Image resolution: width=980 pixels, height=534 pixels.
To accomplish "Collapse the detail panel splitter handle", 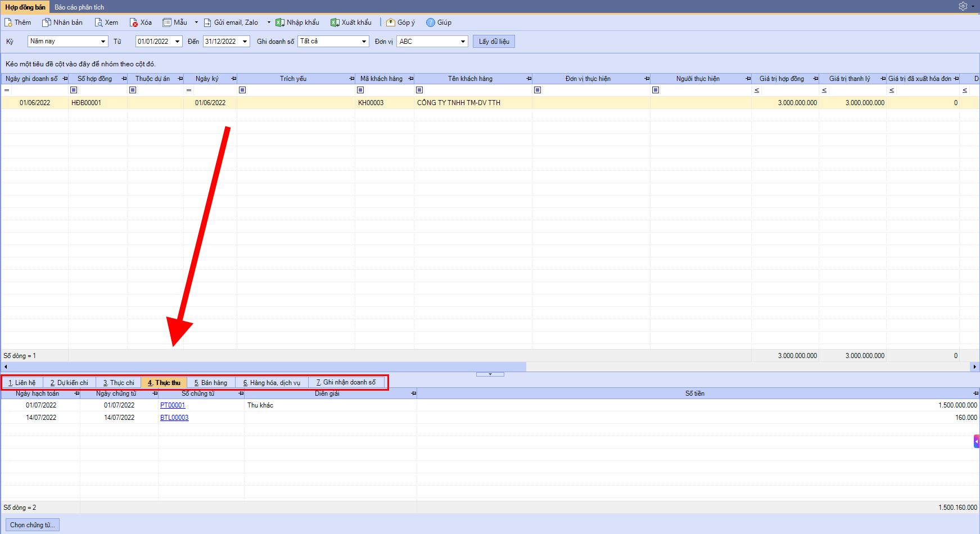I will 490,374.
